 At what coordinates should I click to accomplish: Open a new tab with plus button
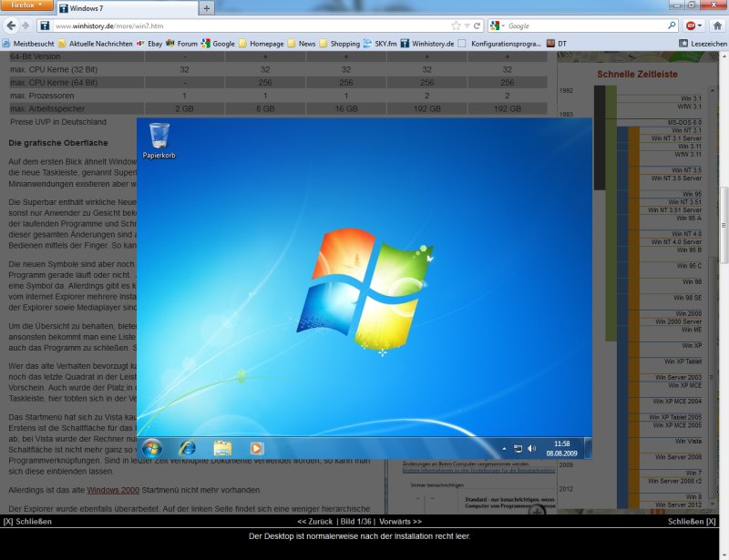[x=207, y=8]
